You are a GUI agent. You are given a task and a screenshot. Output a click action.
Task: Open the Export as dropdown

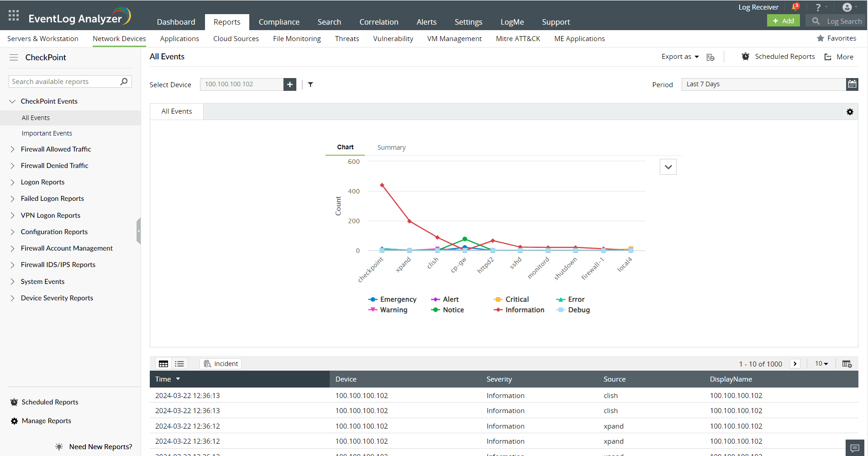coord(679,57)
